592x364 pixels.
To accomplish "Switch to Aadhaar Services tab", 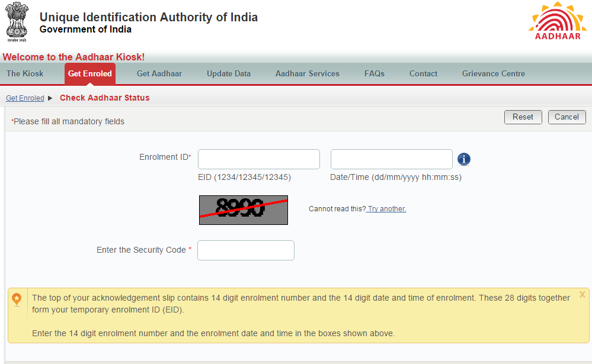I will click(308, 73).
